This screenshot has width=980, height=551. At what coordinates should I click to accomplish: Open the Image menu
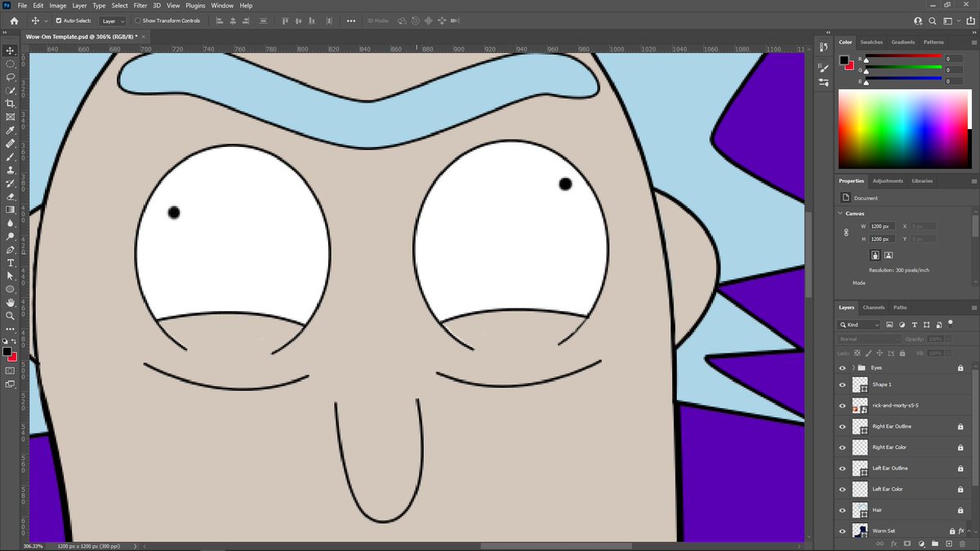click(x=58, y=6)
